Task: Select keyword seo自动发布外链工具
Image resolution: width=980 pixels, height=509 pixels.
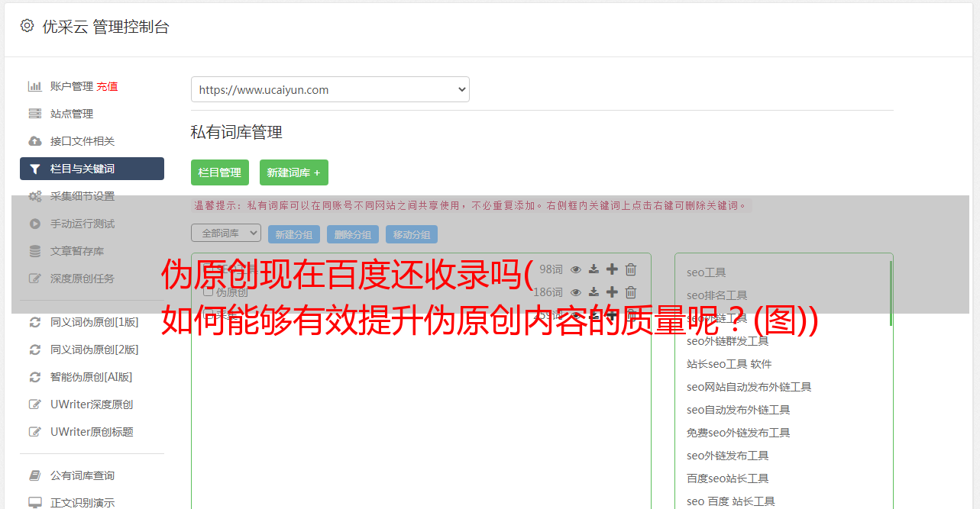Action: (x=739, y=410)
